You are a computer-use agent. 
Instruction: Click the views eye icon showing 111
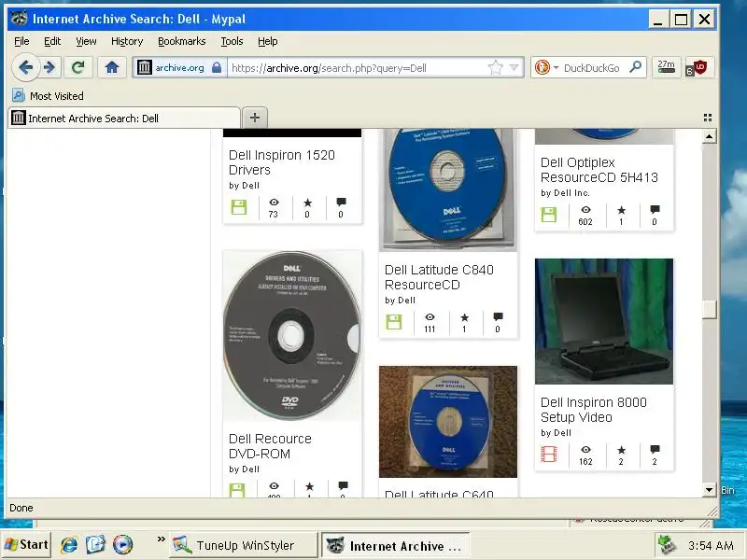tap(430, 317)
